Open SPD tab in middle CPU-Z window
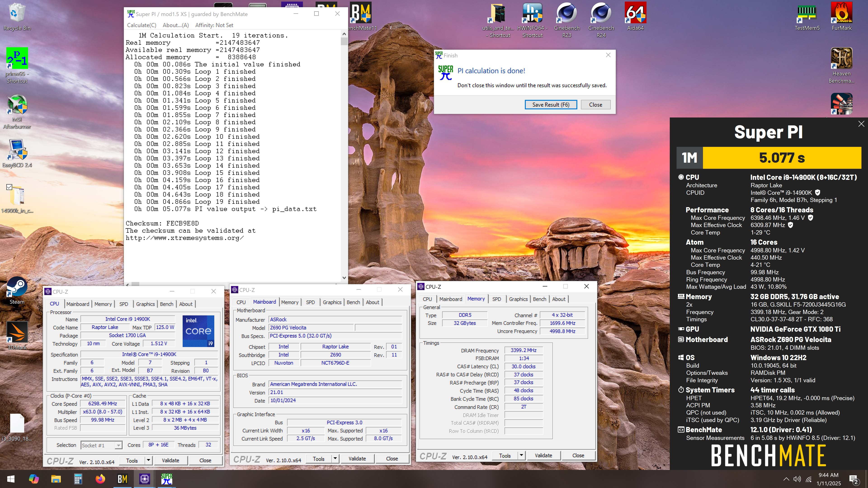The width and height of the screenshot is (868, 488). pos(310,302)
